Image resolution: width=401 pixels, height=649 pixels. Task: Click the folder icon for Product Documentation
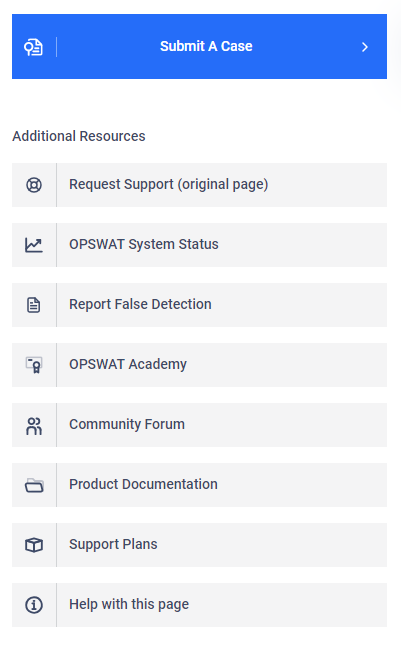click(34, 486)
